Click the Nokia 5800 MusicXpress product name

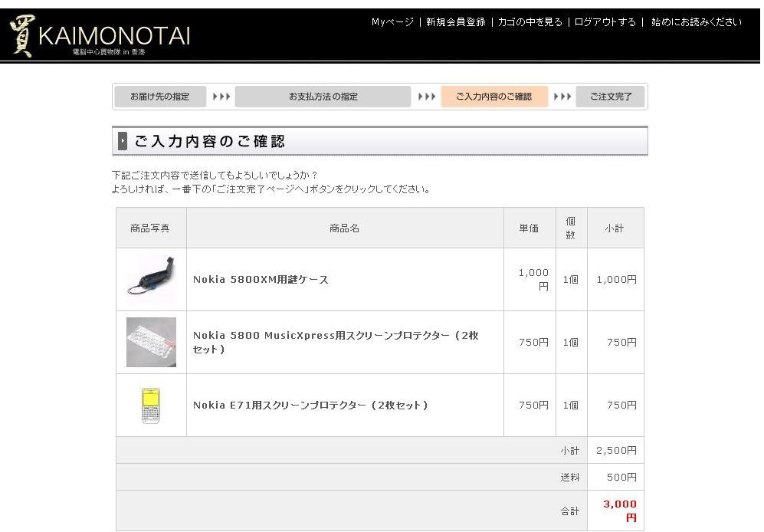(x=336, y=342)
